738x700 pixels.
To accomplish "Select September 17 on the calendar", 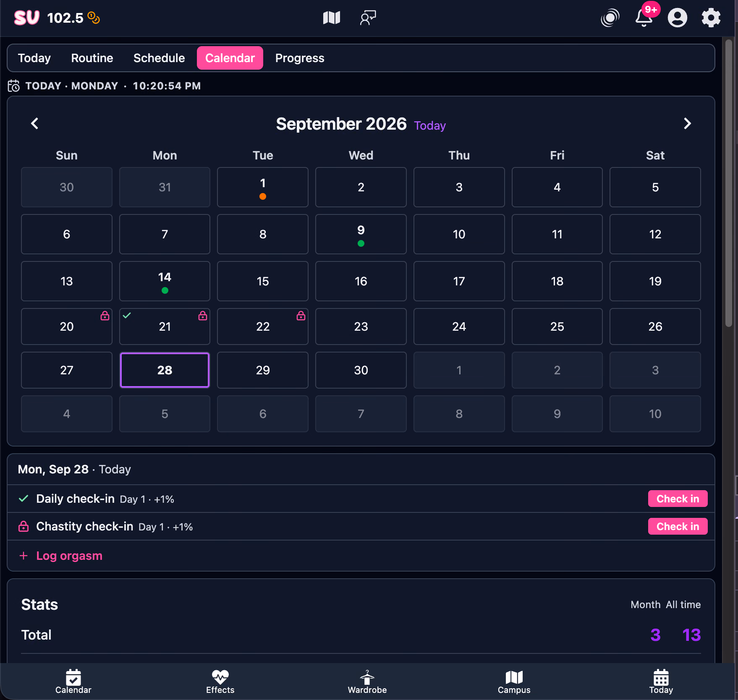I will (459, 281).
